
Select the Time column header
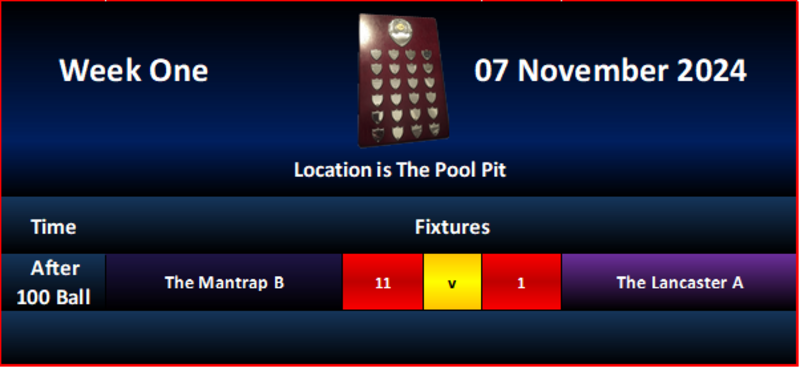pyautogui.click(x=54, y=227)
